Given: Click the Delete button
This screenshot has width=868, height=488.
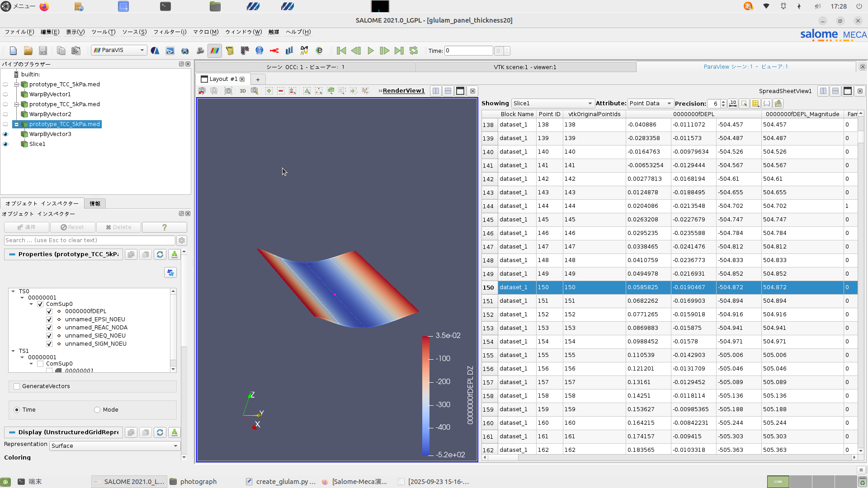Looking at the screenshot, I should [x=118, y=227].
